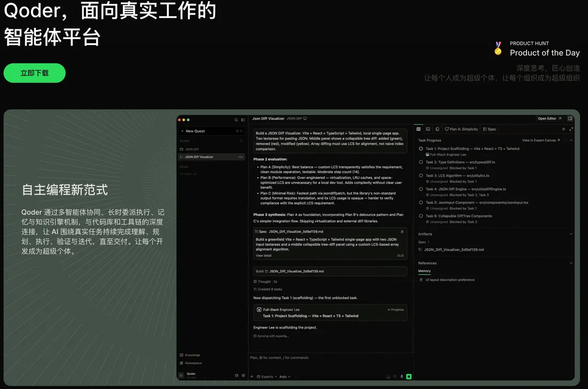Toggle Task 3 LCS Algorithm status circle
Image resolution: width=588 pixels, height=389 pixels.
point(421,175)
